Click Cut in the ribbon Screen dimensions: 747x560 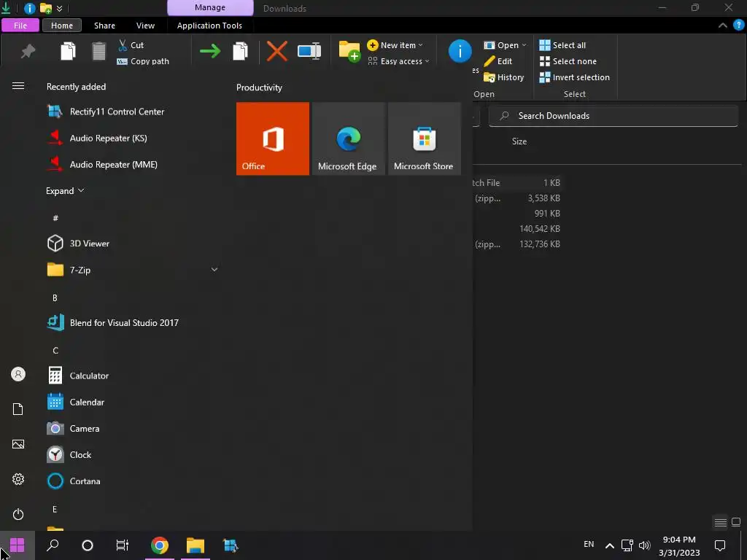coord(131,45)
